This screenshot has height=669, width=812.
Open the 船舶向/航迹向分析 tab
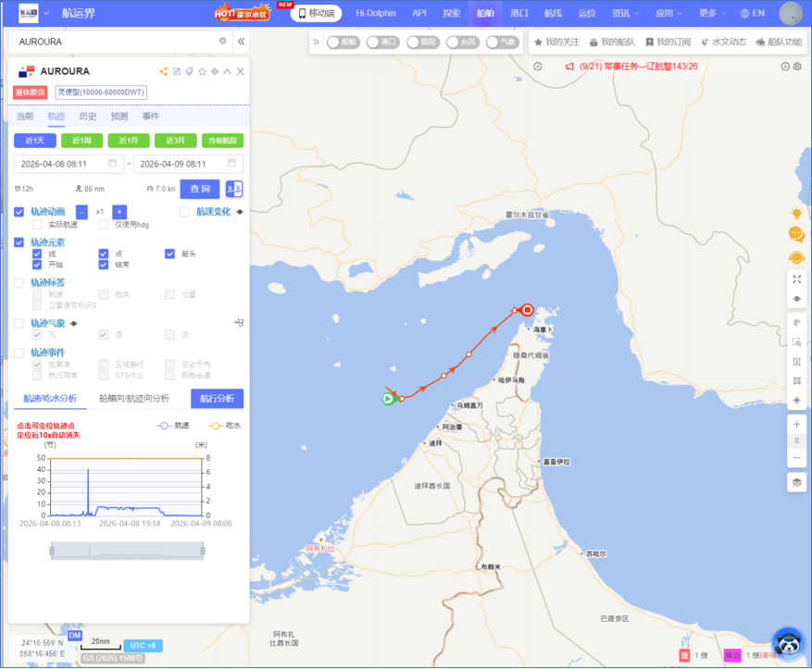click(134, 399)
